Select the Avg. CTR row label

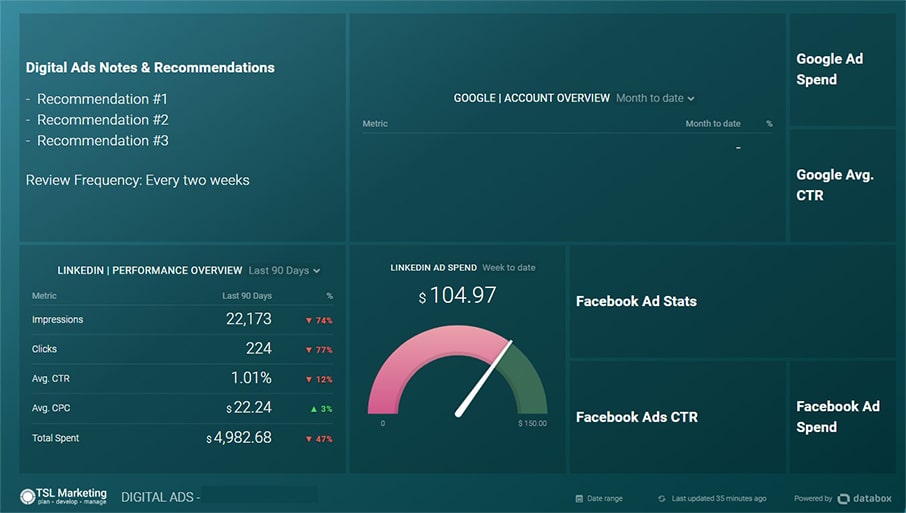coord(50,379)
